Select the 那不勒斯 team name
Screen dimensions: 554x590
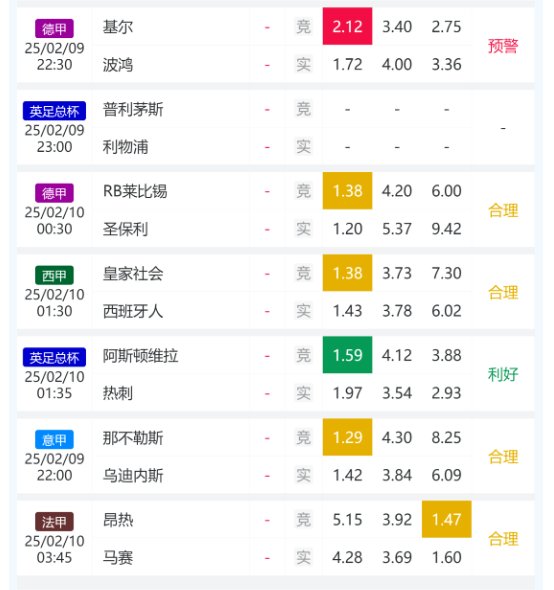coord(133,438)
